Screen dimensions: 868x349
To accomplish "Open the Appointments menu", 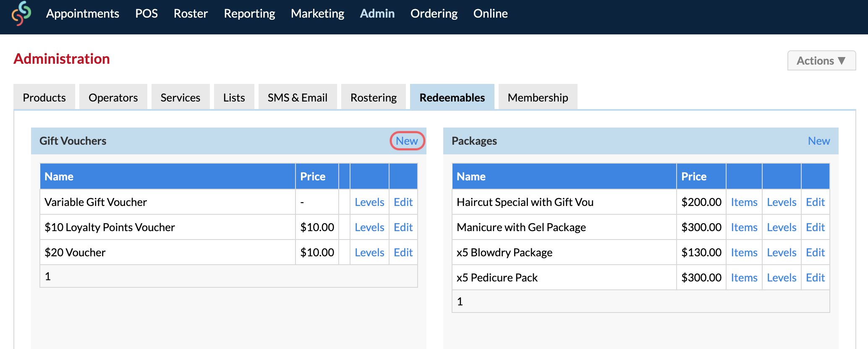I will tap(83, 13).
